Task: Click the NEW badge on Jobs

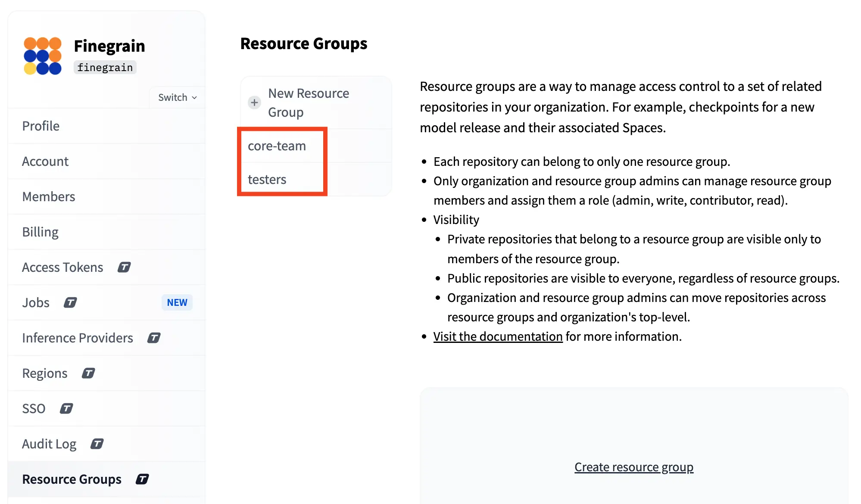Action: click(x=177, y=303)
